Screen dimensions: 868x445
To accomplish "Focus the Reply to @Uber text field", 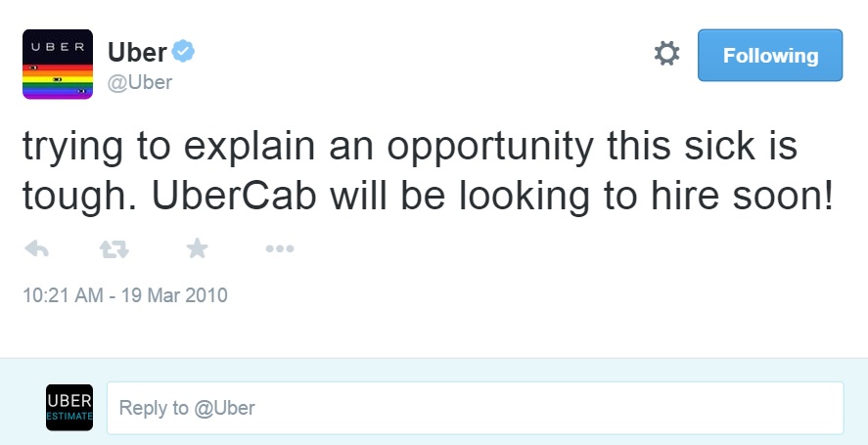I will (x=475, y=408).
